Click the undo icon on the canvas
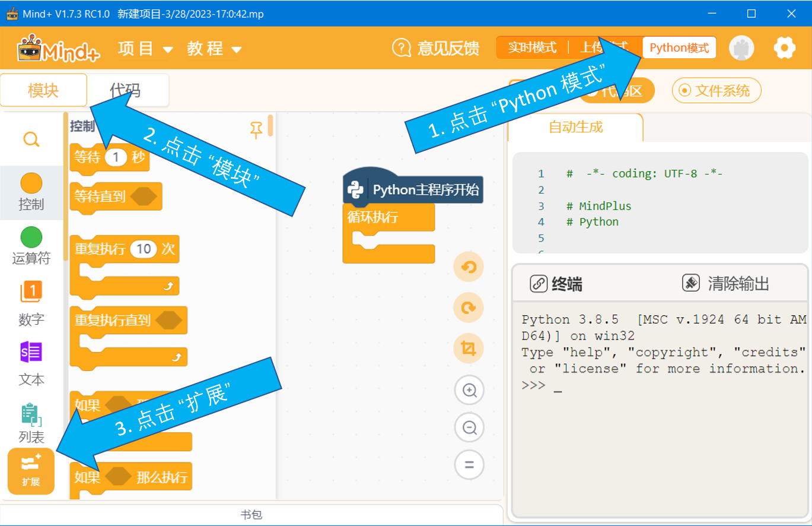812x526 pixels. click(469, 267)
